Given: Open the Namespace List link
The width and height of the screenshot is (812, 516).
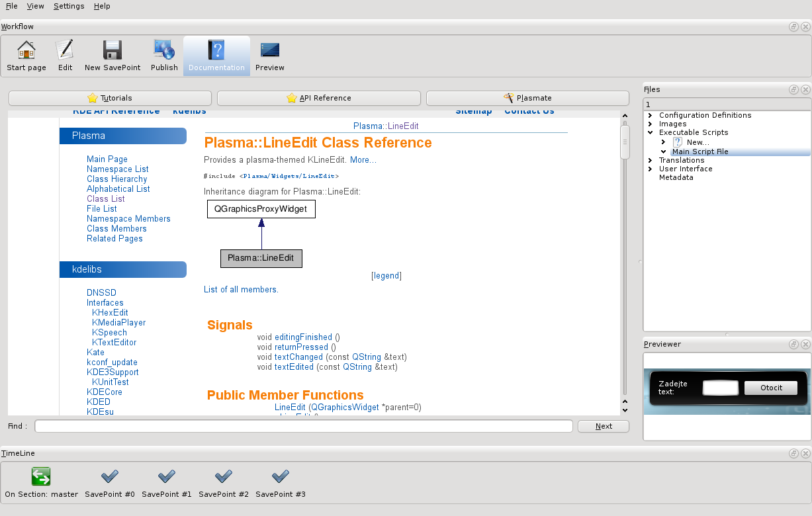Looking at the screenshot, I should tap(118, 169).
